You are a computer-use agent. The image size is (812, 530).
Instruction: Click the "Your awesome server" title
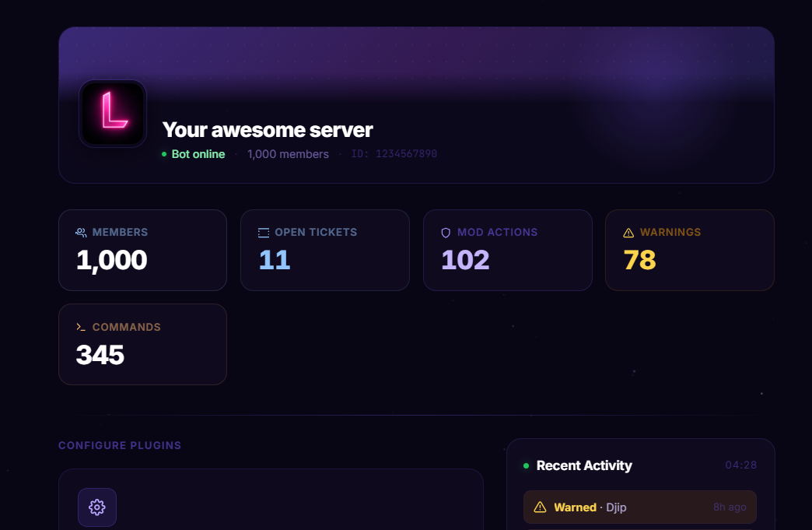pos(268,130)
